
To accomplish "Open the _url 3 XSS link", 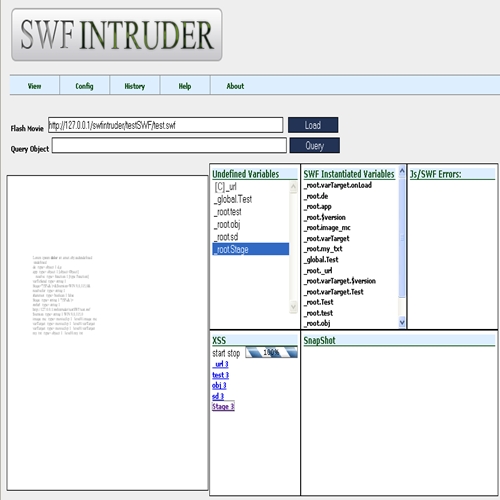I will (220, 364).
